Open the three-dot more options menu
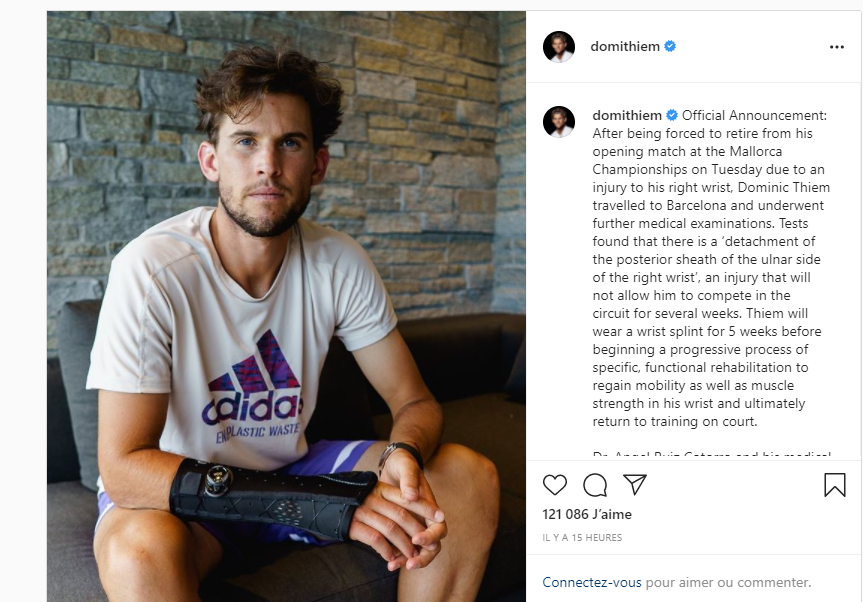Screen dimensions: 863x602 [837, 47]
